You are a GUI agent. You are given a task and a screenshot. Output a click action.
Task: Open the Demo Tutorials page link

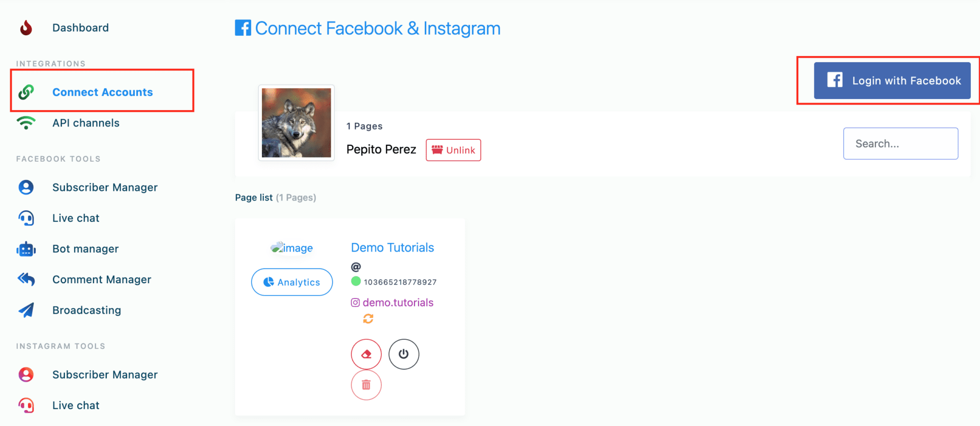(393, 247)
